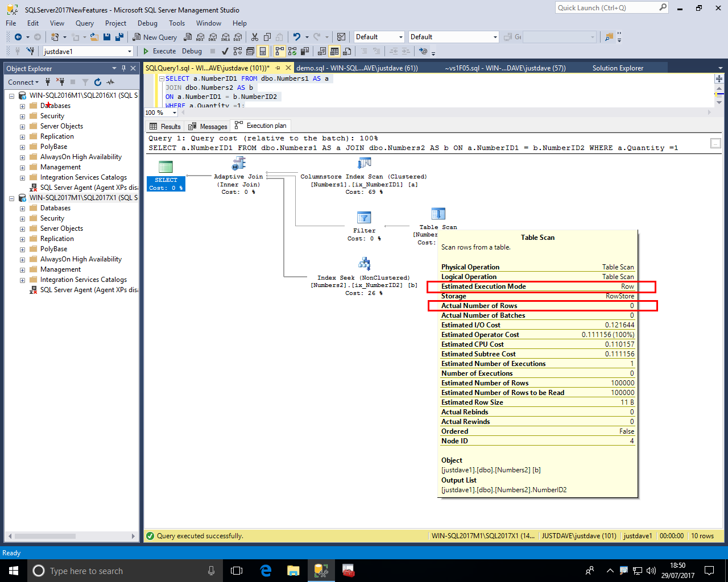Click the Cut scissors icon
728x582 pixels.
254,37
